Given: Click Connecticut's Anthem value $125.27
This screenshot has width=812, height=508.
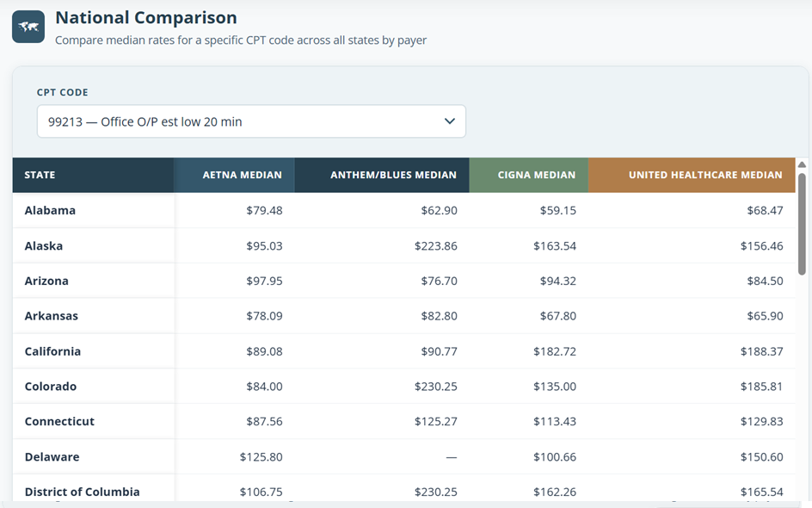Looking at the screenshot, I should tap(435, 421).
